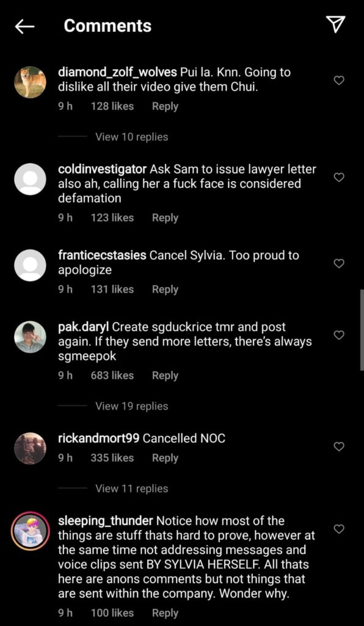Reply to rickandmort99's Cancelled NOC comment
Screen dimensions: 364x626
pos(165,458)
